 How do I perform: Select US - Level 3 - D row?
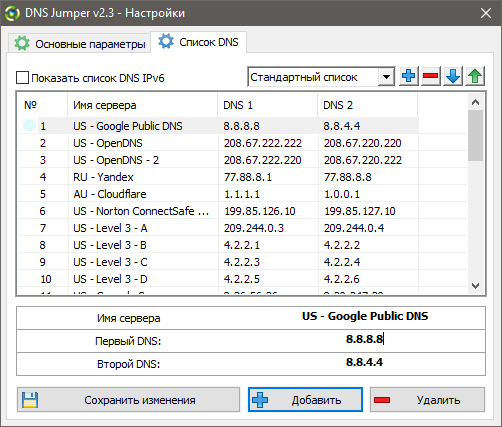pos(242,279)
